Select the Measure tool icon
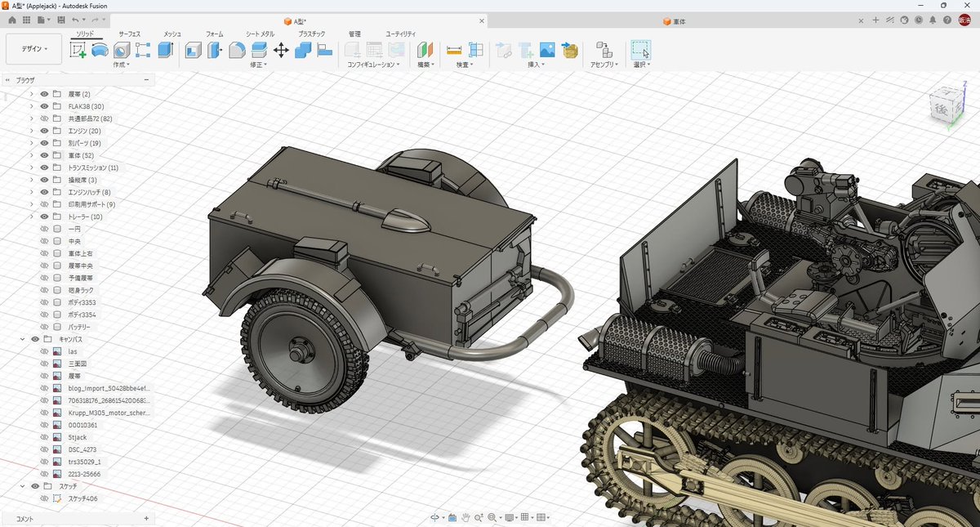Viewport: 980px width, 527px height. pos(454,50)
